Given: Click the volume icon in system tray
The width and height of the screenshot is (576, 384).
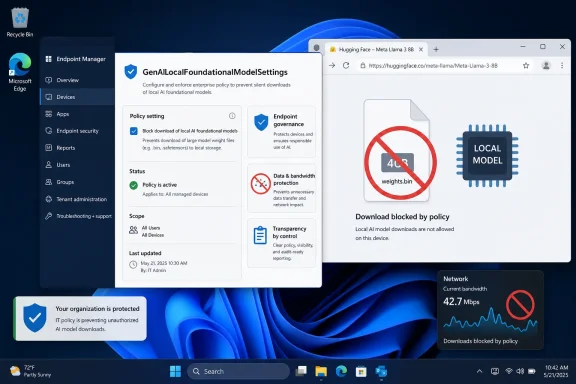Looking at the screenshot, I should click(x=520, y=371).
